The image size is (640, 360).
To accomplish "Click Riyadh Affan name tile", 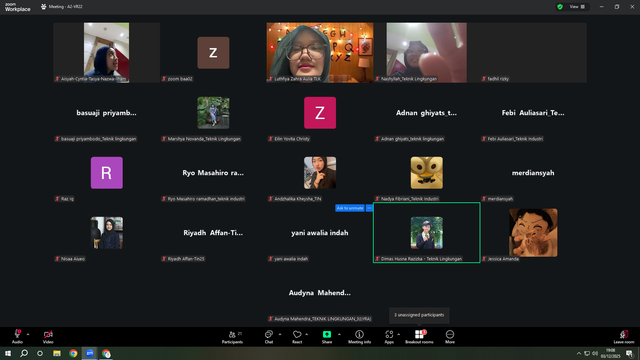I will [x=213, y=233].
